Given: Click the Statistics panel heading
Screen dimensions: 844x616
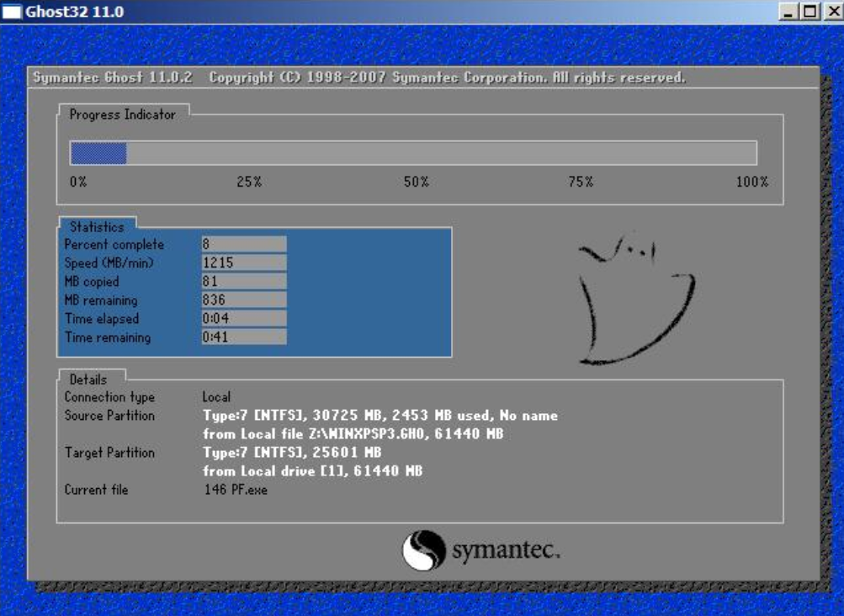Looking at the screenshot, I should [97, 226].
